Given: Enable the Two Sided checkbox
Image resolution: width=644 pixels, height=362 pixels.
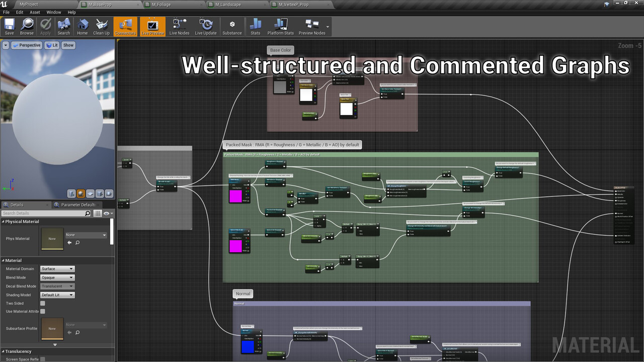Looking at the screenshot, I should [x=43, y=303].
